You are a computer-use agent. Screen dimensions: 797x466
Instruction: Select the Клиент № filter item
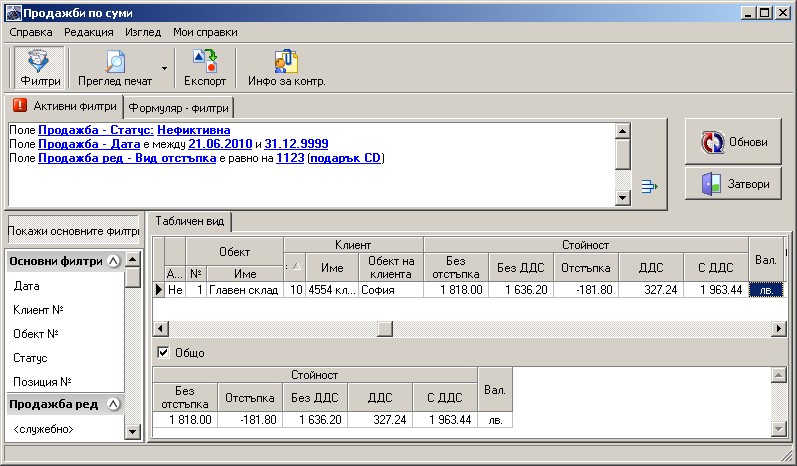click(38, 310)
